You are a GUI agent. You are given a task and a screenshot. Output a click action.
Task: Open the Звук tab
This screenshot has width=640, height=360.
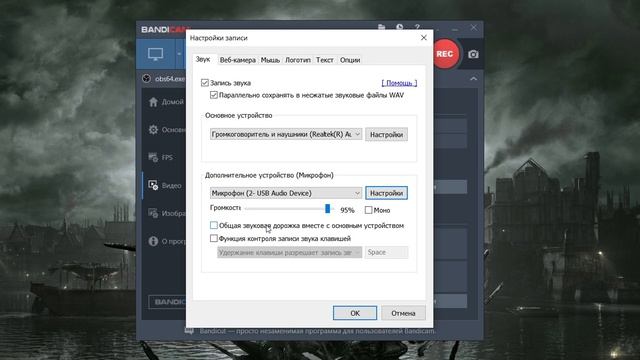[x=203, y=59]
